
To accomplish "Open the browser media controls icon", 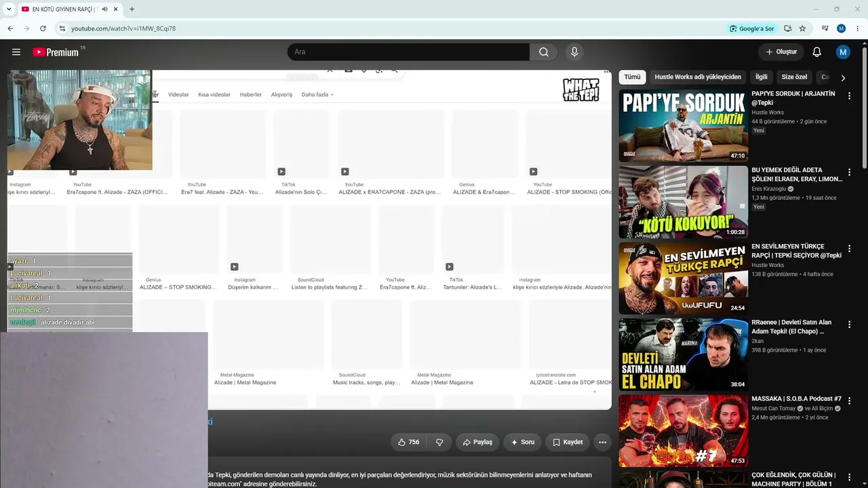I will 825,28.
